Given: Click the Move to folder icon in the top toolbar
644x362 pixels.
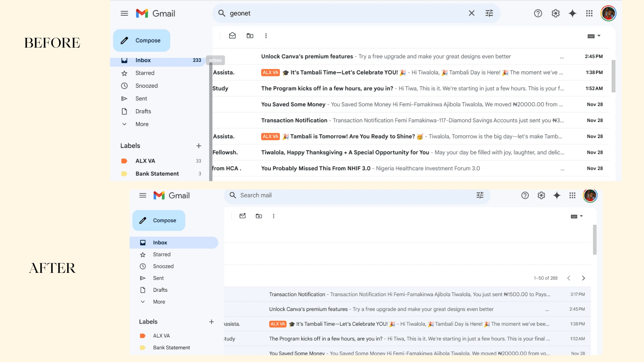Looking at the screenshot, I should [x=250, y=36].
